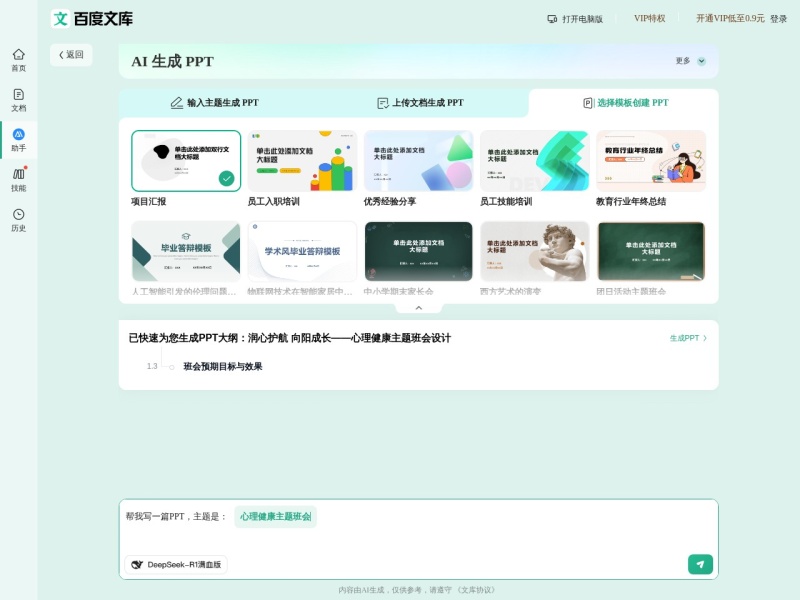Select the 西方艺术的演变 statue template
The height and width of the screenshot is (600, 800).
coord(535,251)
